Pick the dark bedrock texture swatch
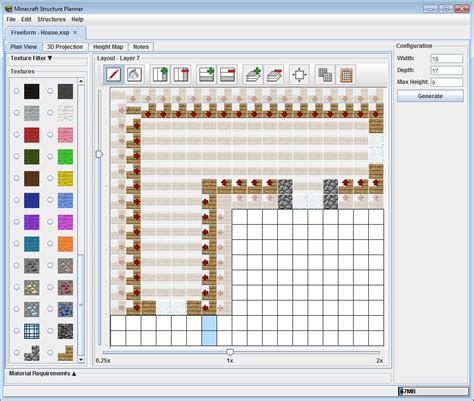Viewport: 474px width, 401px height. pyautogui.click(x=65, y=331)
